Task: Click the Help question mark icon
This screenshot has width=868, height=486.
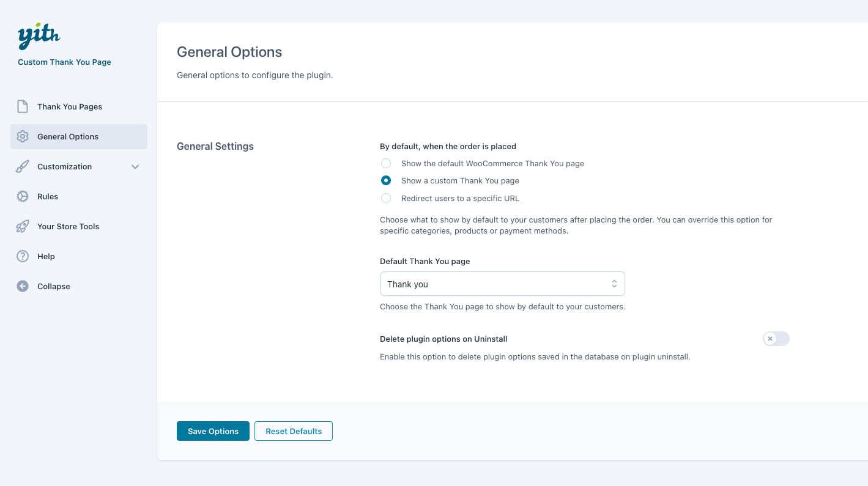Action: click(x=23, y=256)
